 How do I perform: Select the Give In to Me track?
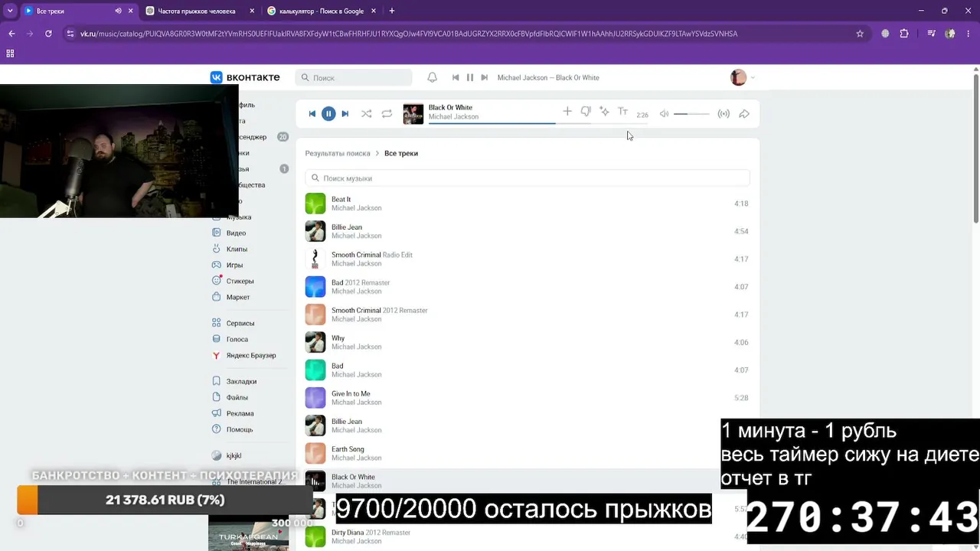(528, 398)
